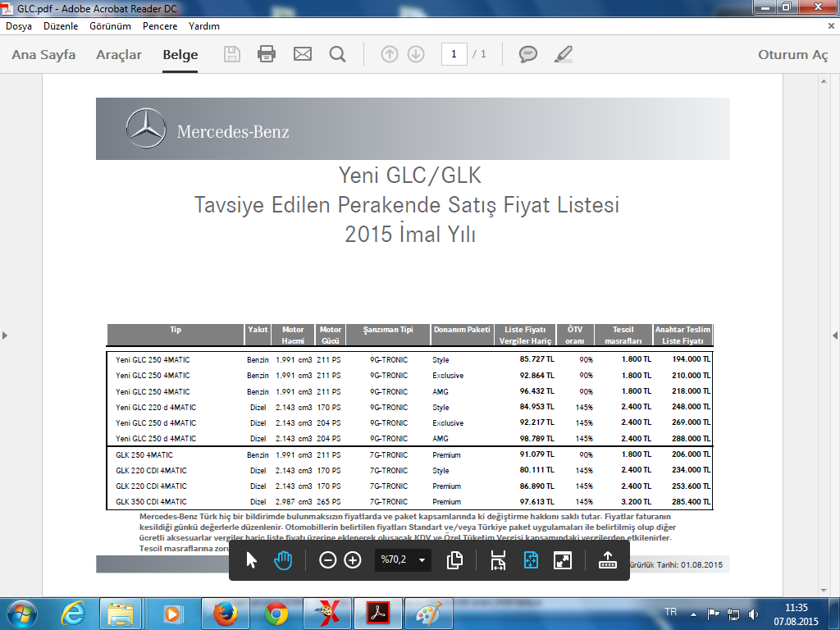Image resolution: width=840 pixels, height=630 pixels.
Task: Open Windows Explorer folder taskbar icon
Action: 121,614
